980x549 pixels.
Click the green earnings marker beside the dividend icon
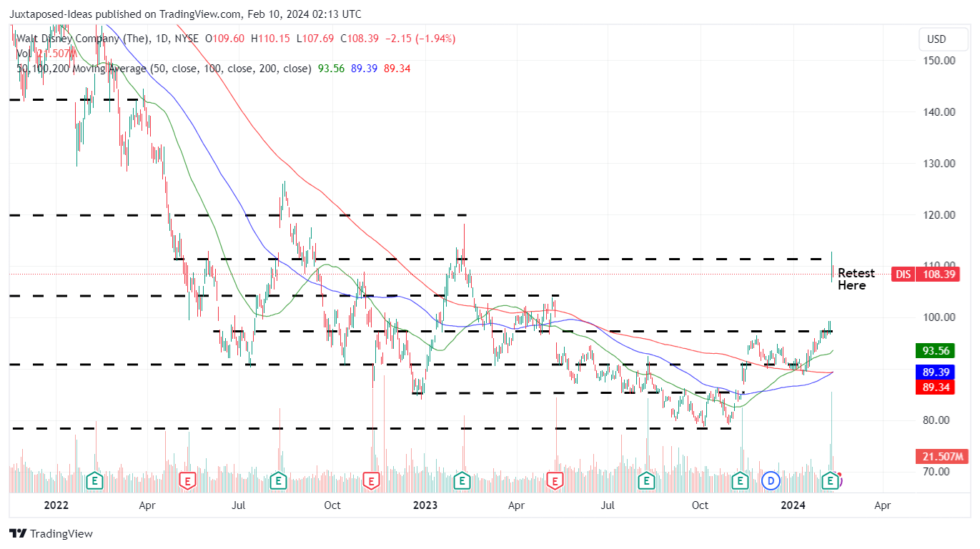(x=741, y=481)
